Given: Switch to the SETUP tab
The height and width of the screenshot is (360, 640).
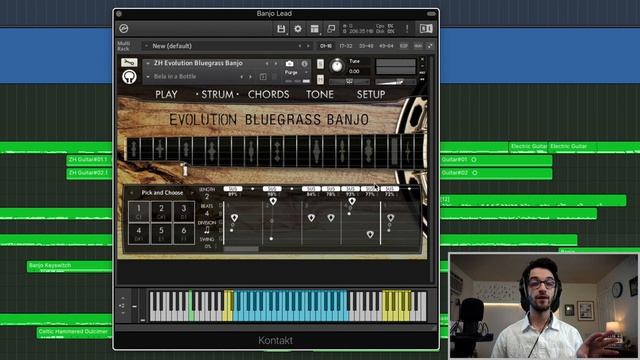Looking at the screenshot, I should coord(371,95).
